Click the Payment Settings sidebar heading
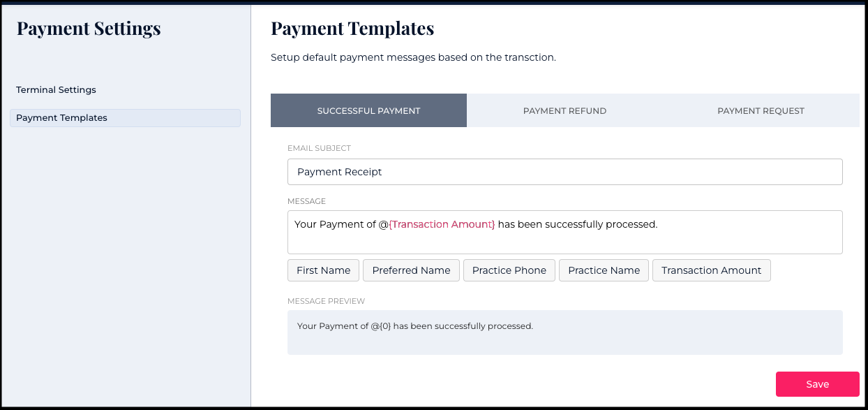Image resolution: width=868 pixels, height=410 pixels. (89, 29)
